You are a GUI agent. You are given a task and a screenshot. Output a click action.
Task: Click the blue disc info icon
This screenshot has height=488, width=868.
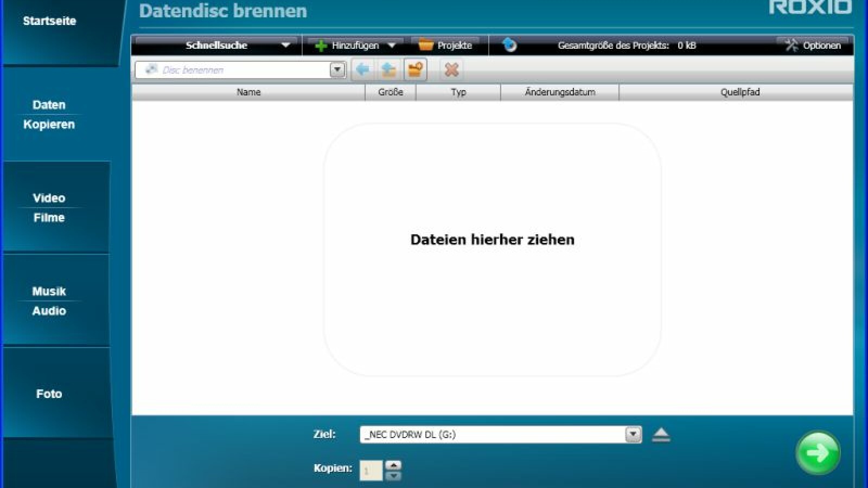tap(509, 45)
